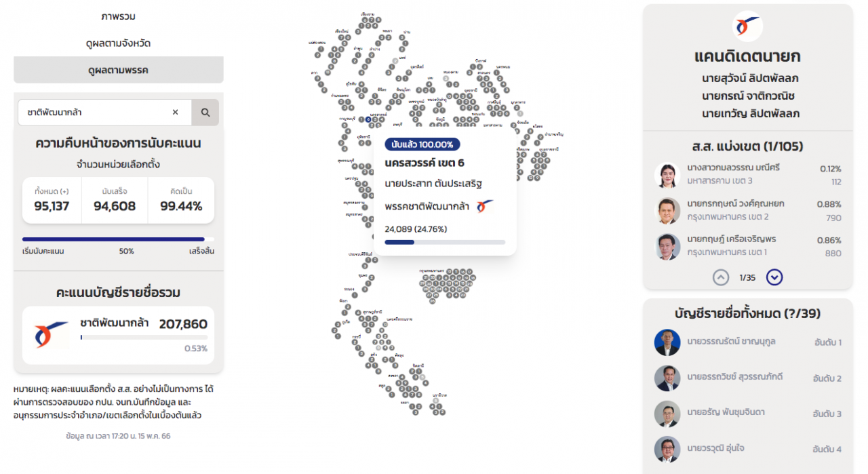Select candidate นางสาวกมลวรรณ มณีศรี photo
The image size is (868, 474).
click(667, 175)
